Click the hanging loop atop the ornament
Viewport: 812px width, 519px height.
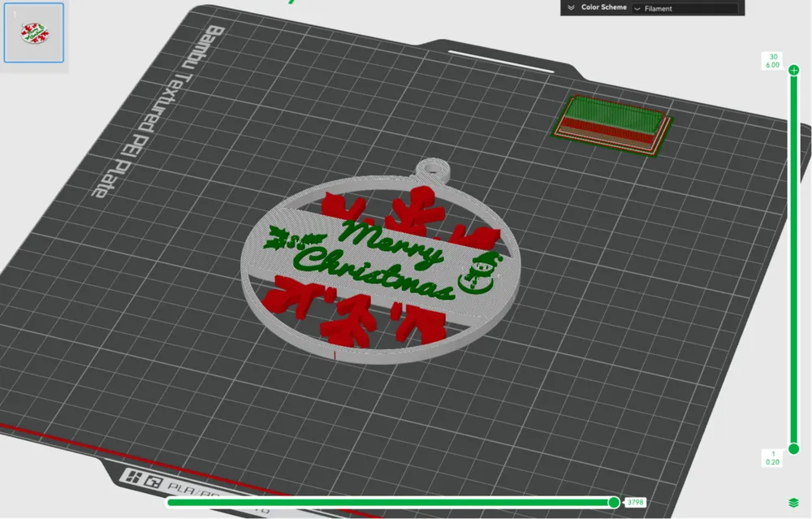point(432,168)
